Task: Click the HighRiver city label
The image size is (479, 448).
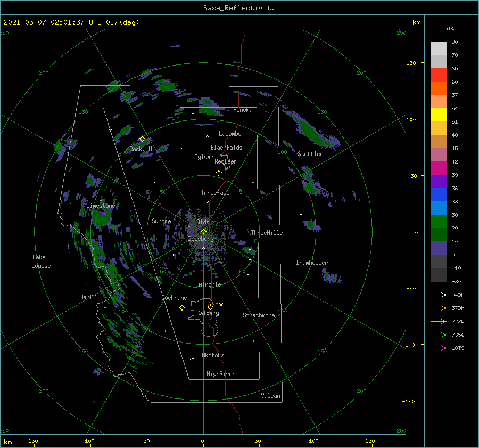Action: point(221,374)
